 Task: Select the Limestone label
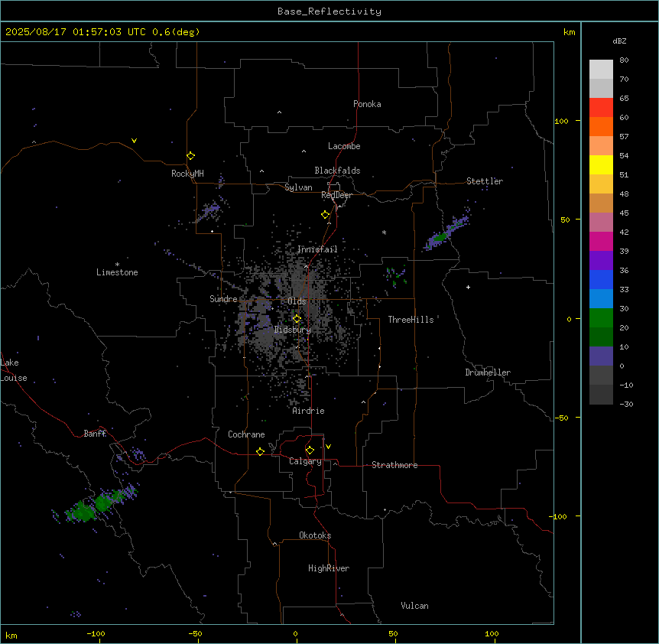117,272
